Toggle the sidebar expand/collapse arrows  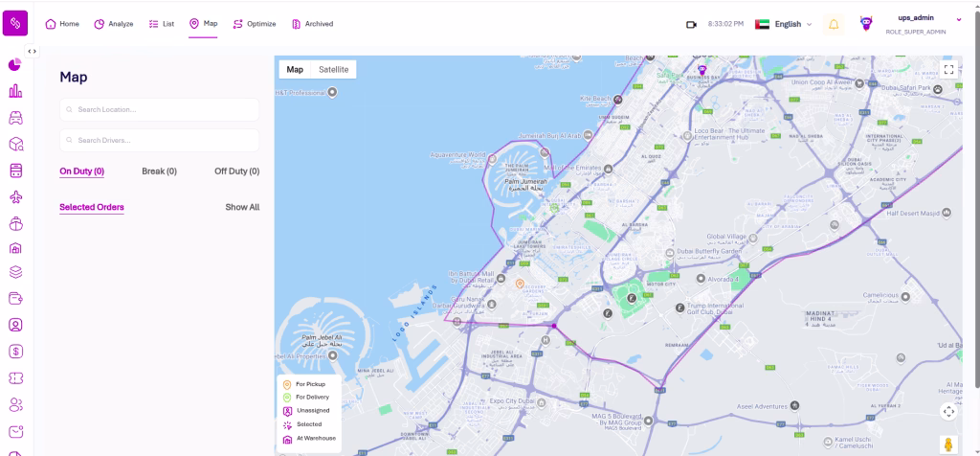[32, 52]
